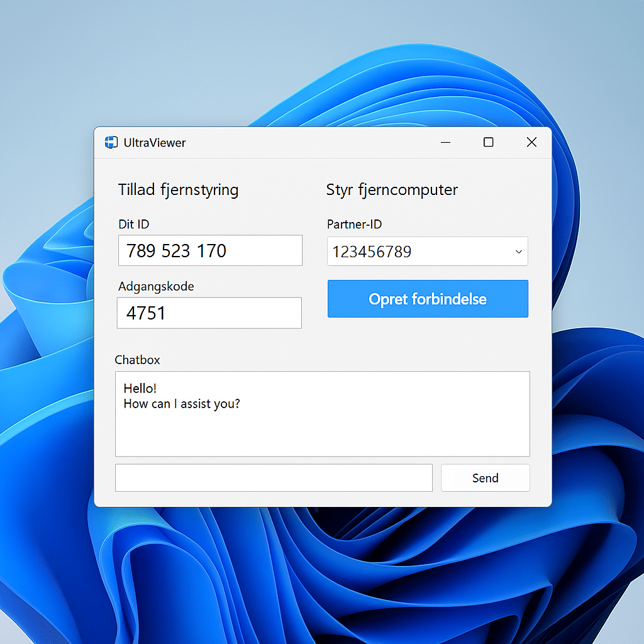Click the Partner-ID label
The height and width of the screenshot is (644, 644).
pyautogui.click(x=354, y=224)
